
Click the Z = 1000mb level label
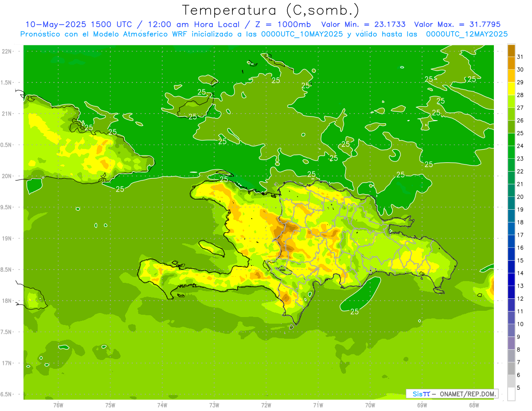[281, 24]
